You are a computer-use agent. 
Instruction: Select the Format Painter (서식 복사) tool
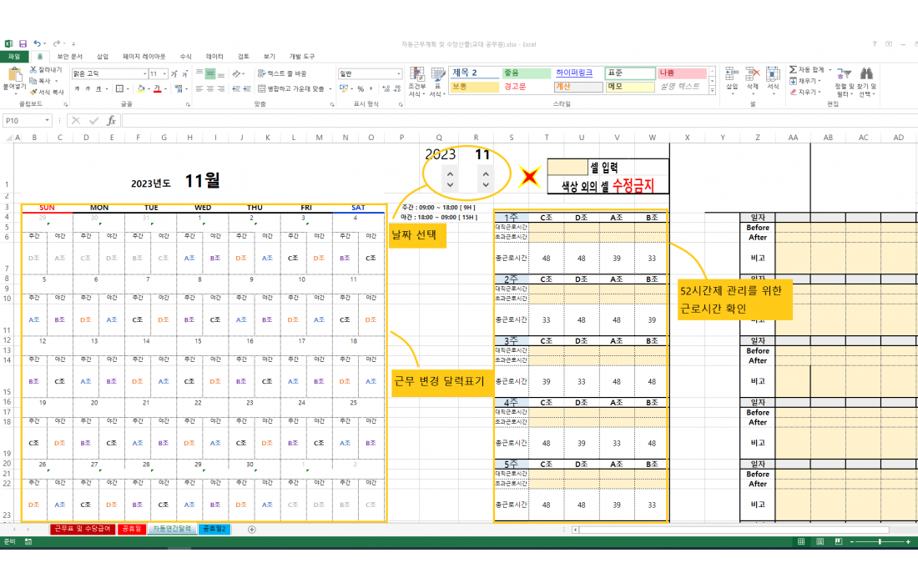[47, 92]
